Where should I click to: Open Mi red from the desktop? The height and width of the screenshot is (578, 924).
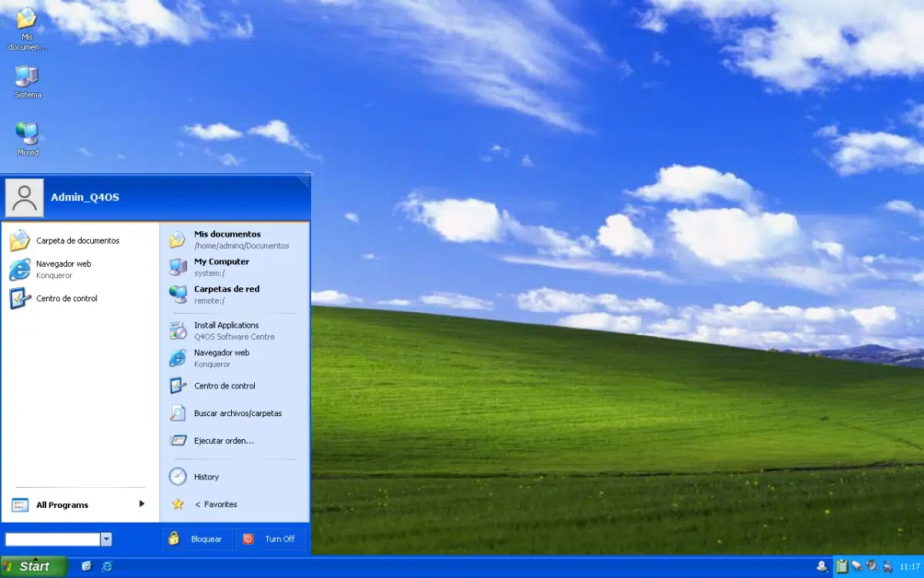coord(27,136)
